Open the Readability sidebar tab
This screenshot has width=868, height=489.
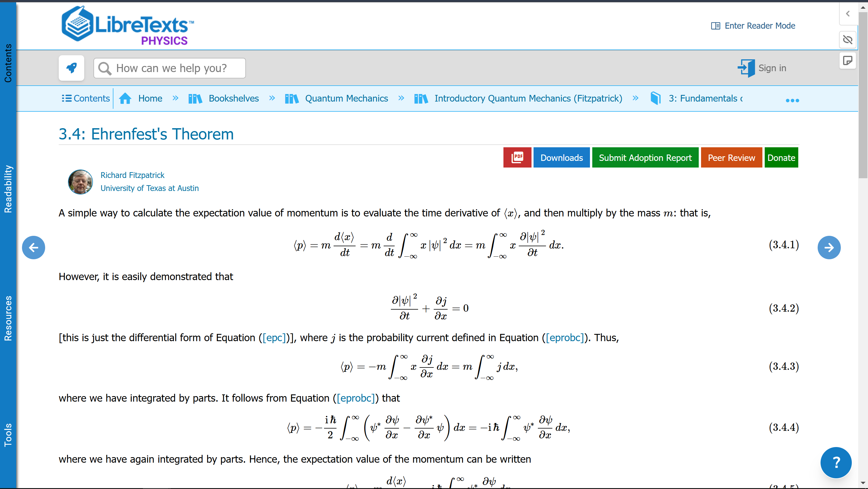pos(8,189)
